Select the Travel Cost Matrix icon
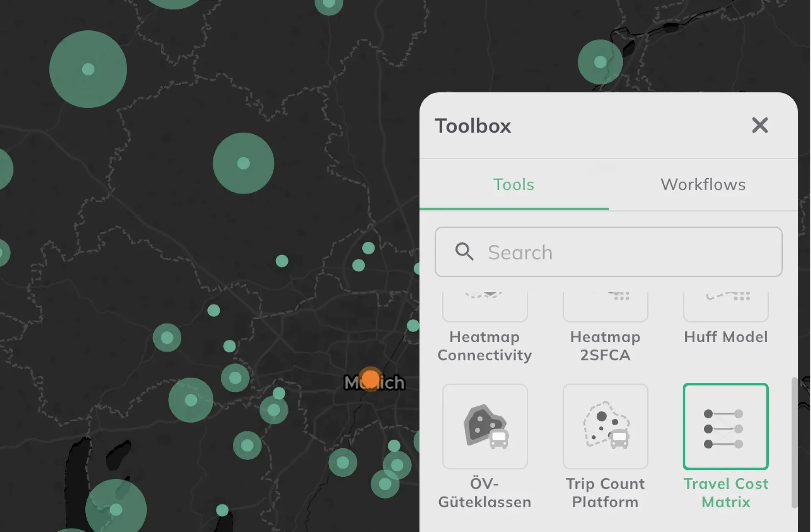Image resolution: width=811 pixels, height=532 pixels. click(x=726, y=426)
